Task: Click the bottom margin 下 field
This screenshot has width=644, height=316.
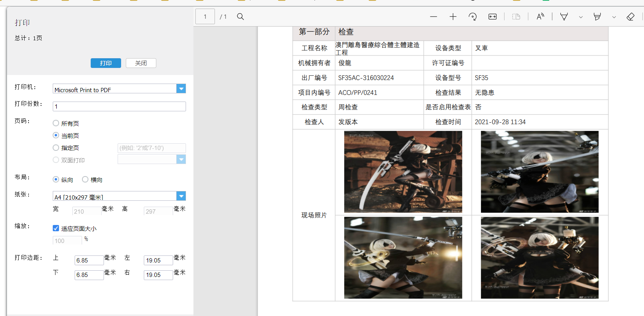Action: tap(89, 275)
